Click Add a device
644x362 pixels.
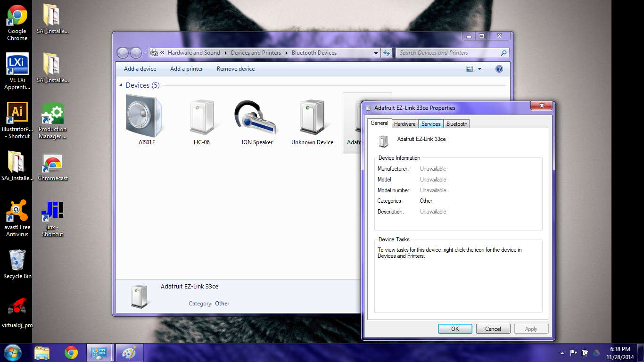[140, 69]
